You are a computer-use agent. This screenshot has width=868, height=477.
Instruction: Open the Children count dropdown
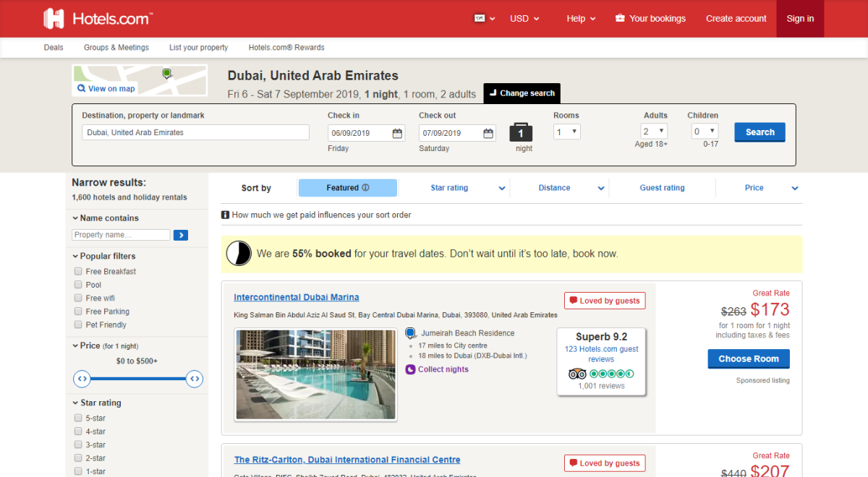(704, 132)
